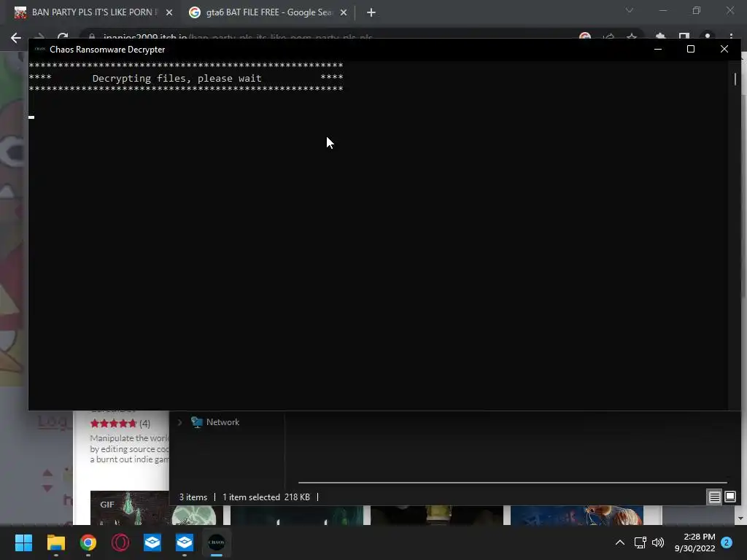The height and width of the screenshot is (560, 747).
Task: Minimize the Chaos Ransomware Decrypter window
Action: point(658,49)
